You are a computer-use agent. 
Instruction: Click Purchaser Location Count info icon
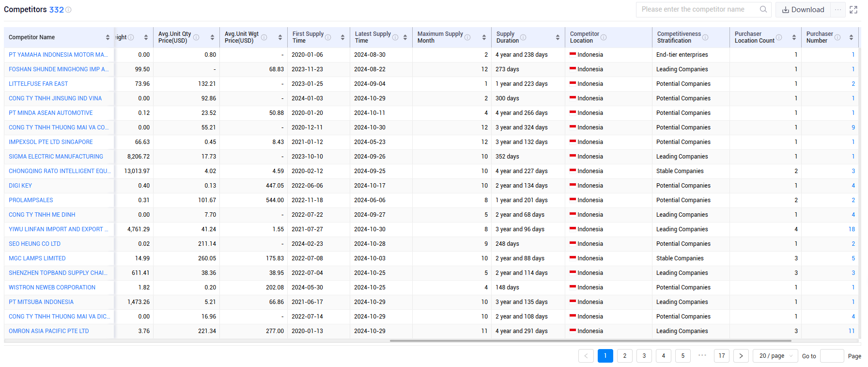pyautogui.click(x=779, y=37)
